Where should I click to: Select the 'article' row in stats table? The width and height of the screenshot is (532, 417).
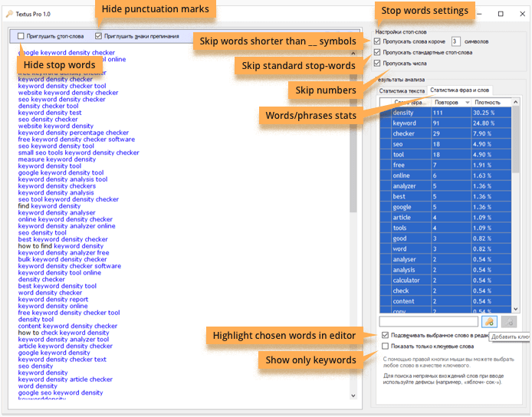point(445,218)
